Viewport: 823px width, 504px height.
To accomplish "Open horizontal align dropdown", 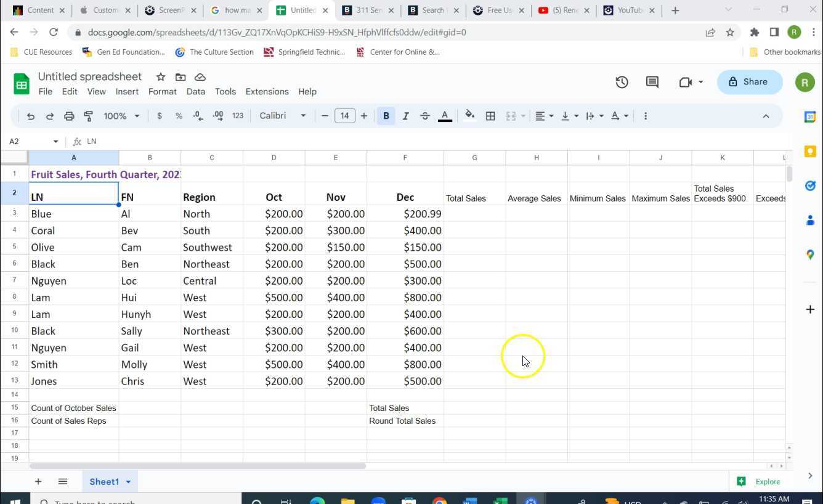I will [544, 116].
